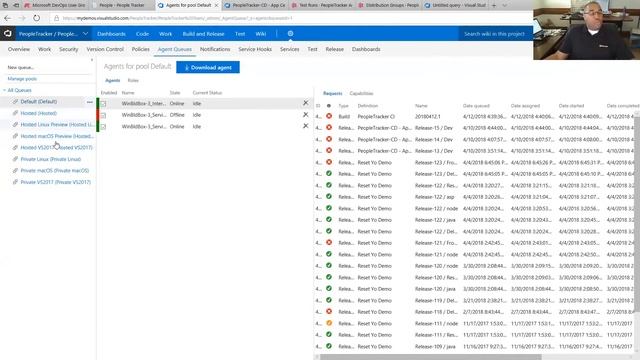Click the Download agent button

208,67
